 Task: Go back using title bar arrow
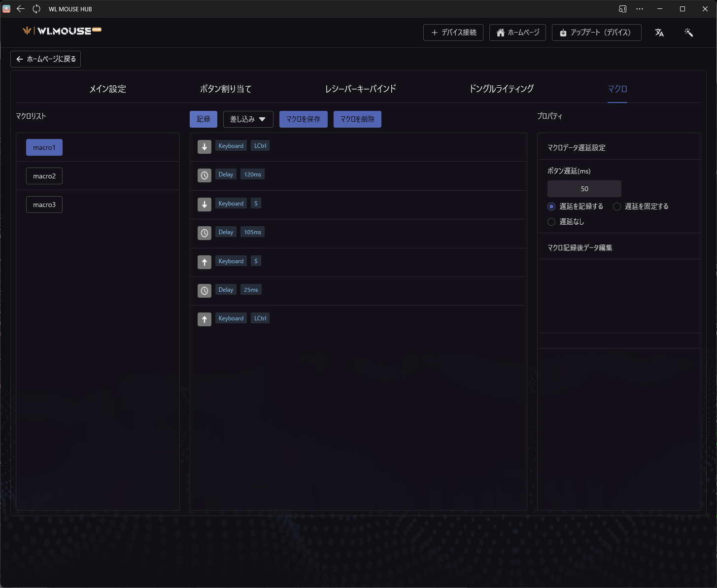pos(21,9)
